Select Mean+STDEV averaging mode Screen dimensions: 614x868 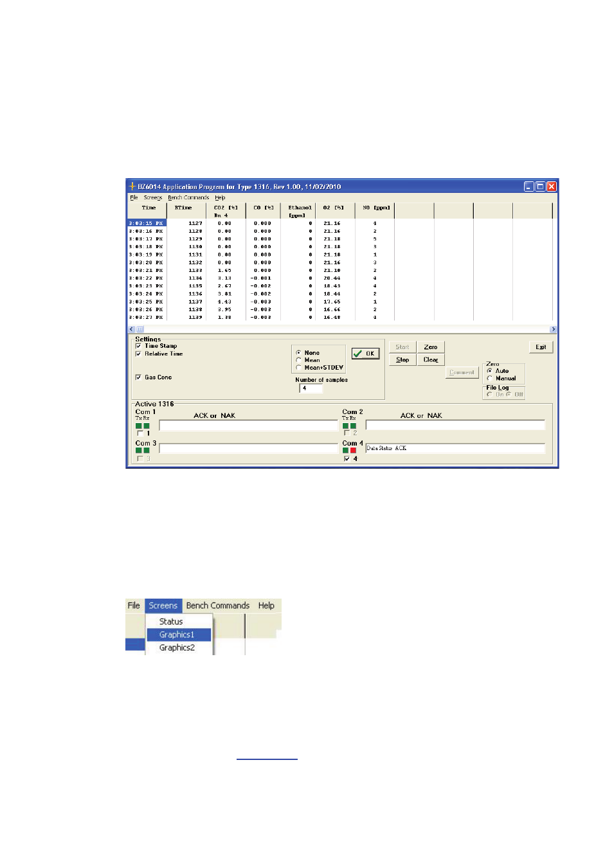298,368
